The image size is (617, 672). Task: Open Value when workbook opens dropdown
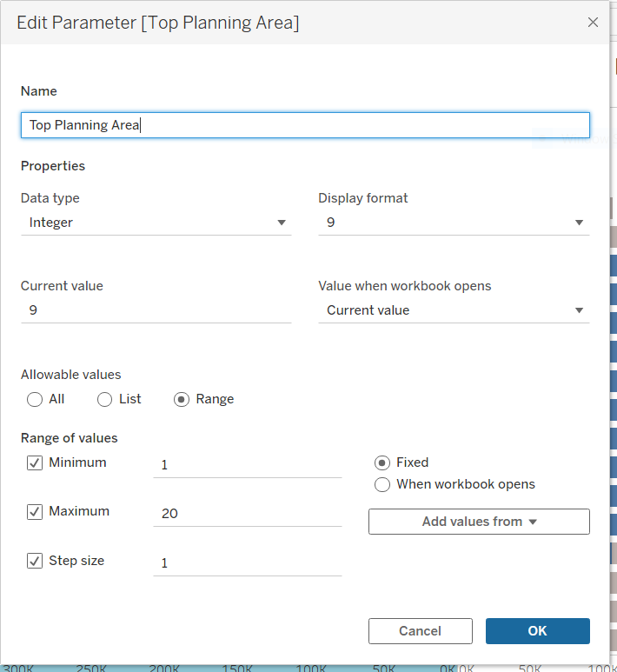[453, 310]
